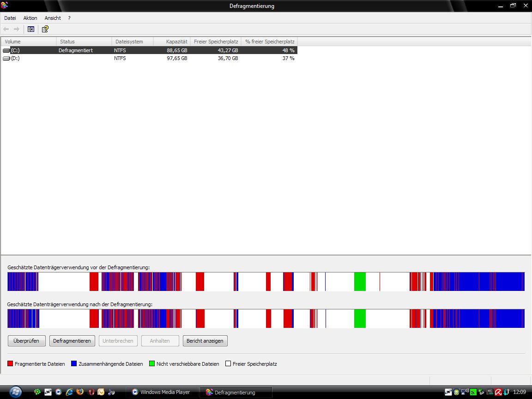532x399 pixels.
Task: Start defragmentation with the Defragmentieren button
Action: 72,341
